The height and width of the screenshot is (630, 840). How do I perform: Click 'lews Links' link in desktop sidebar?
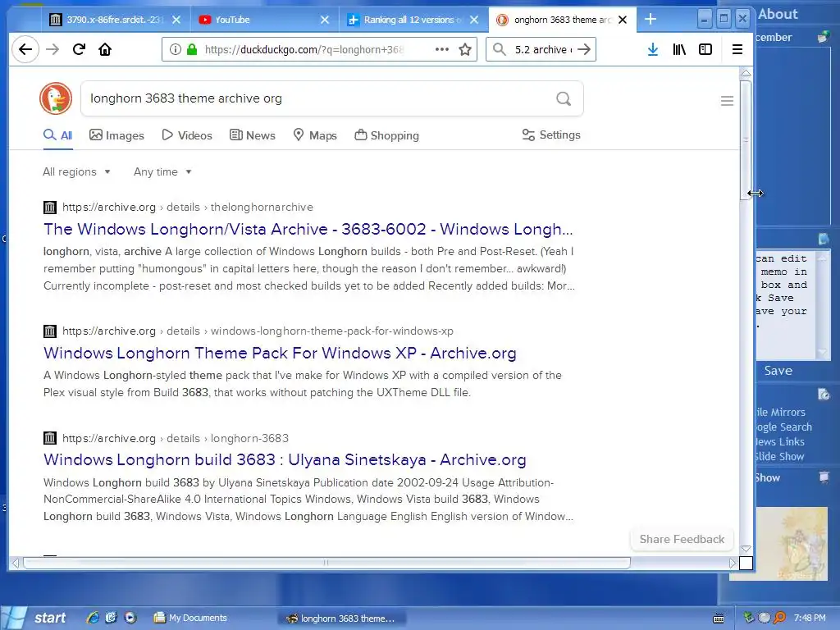coord(780,441)
